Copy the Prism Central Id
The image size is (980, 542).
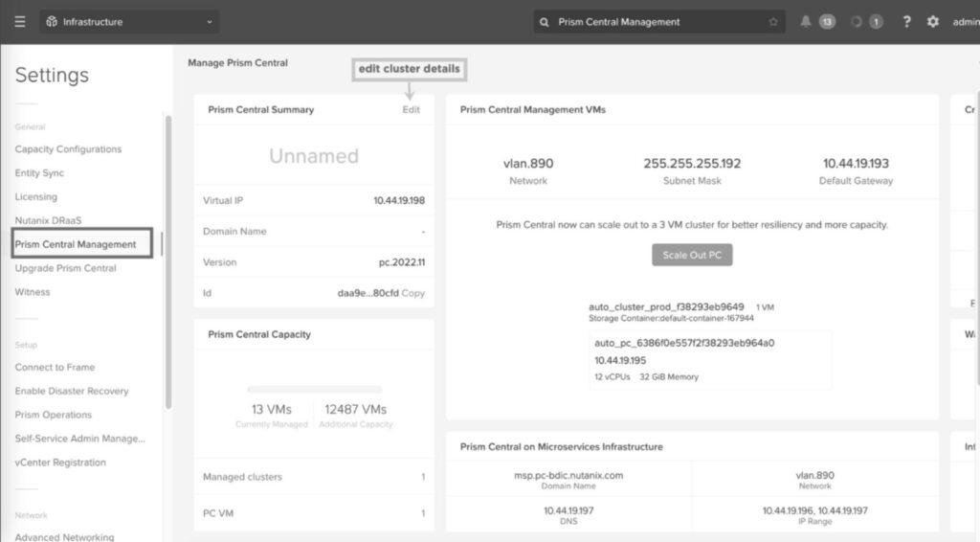point(413,293)
